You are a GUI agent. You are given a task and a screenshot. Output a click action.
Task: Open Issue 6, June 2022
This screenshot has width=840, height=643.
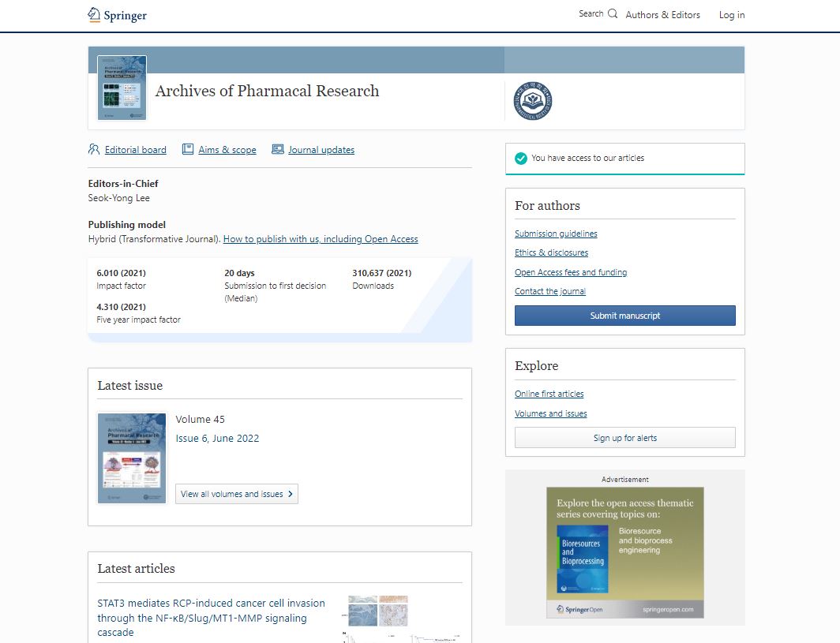[217, 439]
